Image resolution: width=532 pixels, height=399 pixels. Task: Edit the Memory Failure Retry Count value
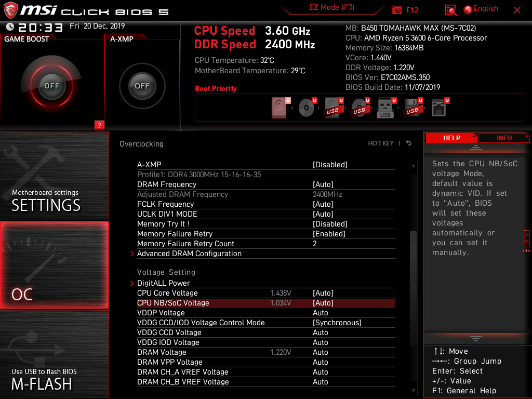[x=314, y=244]
